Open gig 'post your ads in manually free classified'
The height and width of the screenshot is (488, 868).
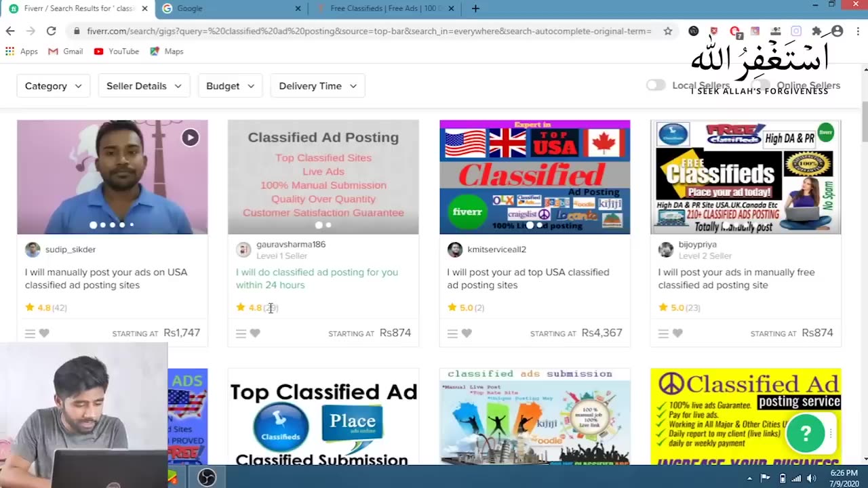(x=737, y=279)
